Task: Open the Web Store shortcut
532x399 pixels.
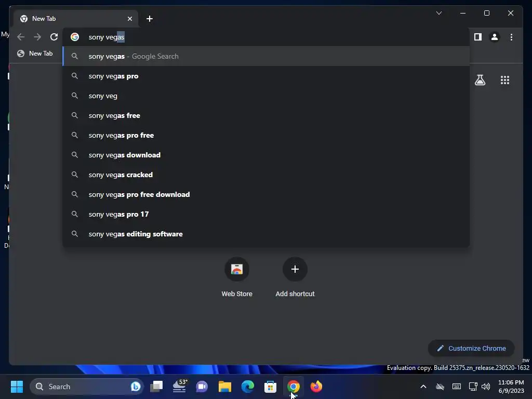Action: (237, 277)
